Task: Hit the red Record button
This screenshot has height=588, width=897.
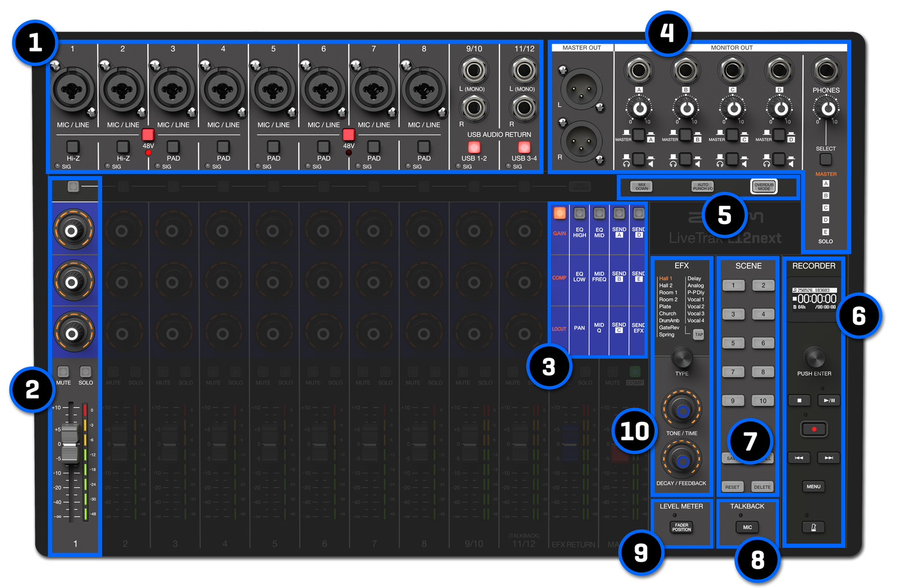Action: pos(813,429)
